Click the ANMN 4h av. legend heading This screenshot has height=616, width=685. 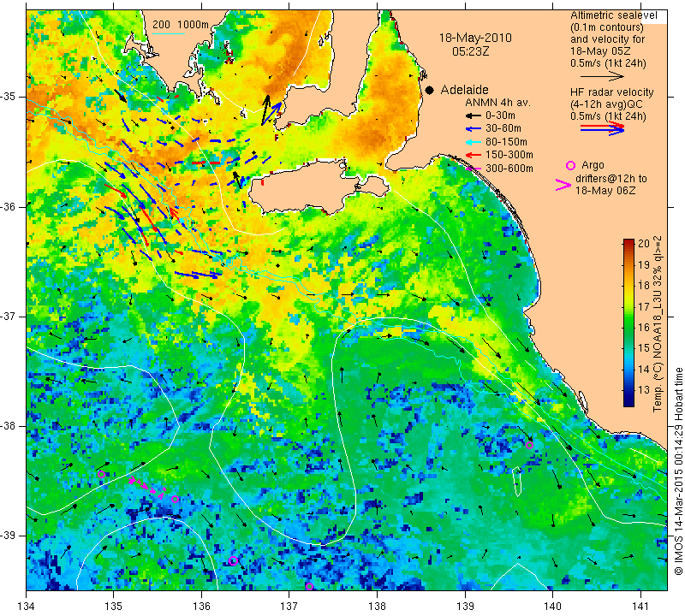tap(497, 103)
